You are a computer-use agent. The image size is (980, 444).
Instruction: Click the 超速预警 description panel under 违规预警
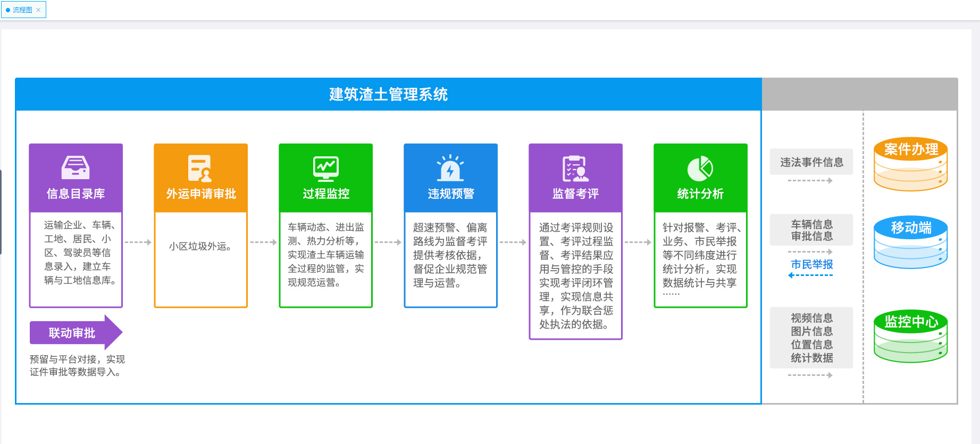tap(450, 255)
